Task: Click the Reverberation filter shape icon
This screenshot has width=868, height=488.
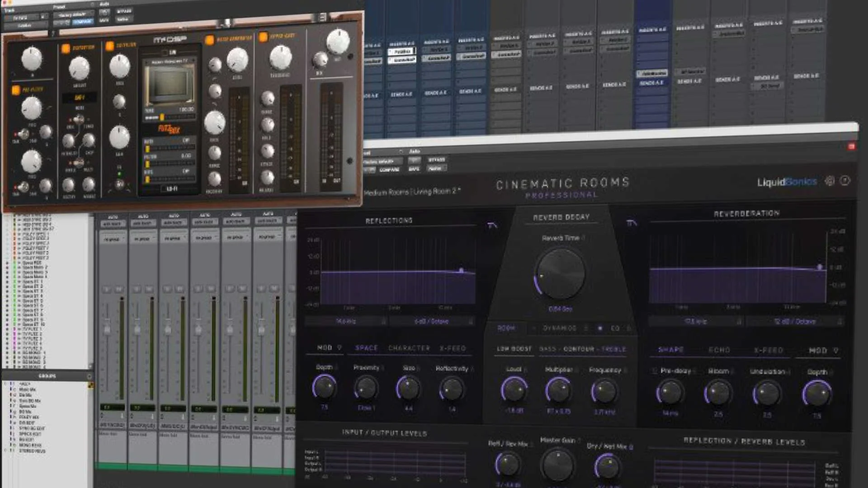Action: [631, 223]
